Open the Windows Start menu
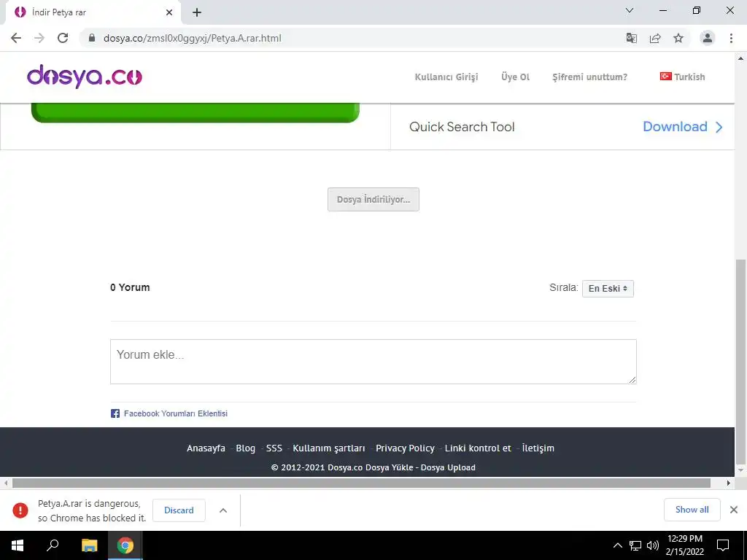747x560 pixels. point(18,545)
